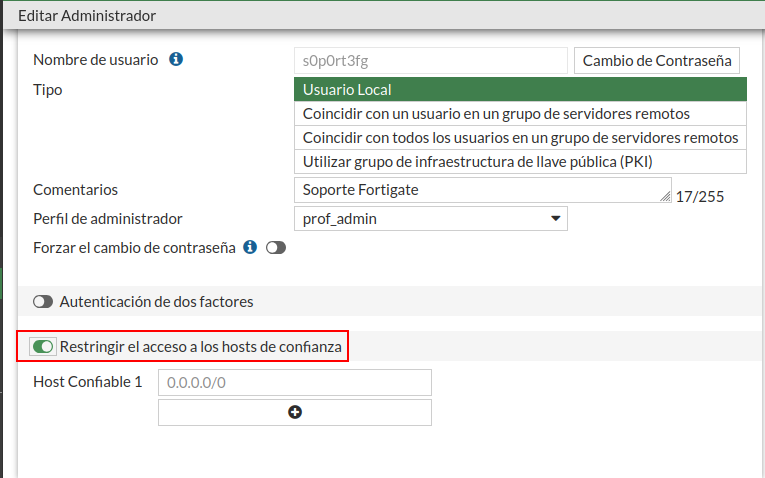The image size is (765, 478).
Task: Click info icon beside Nombre de usuario
Action: [x=176, y=60]
